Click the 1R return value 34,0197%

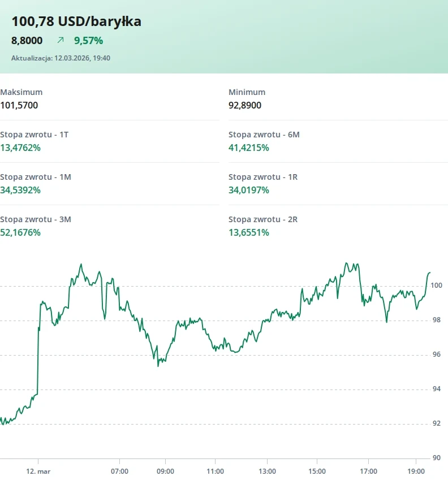click(249, 190)
